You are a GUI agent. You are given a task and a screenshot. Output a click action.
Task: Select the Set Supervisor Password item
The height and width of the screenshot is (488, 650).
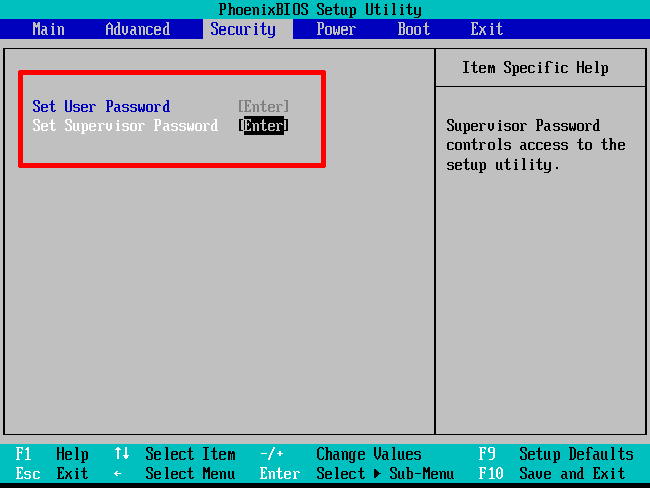tap(125, 126)
